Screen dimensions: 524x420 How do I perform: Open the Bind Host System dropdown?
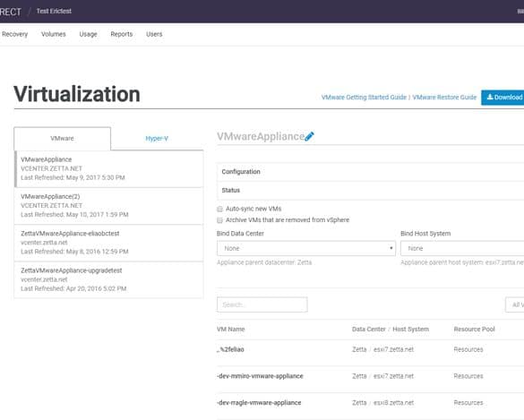462,248
